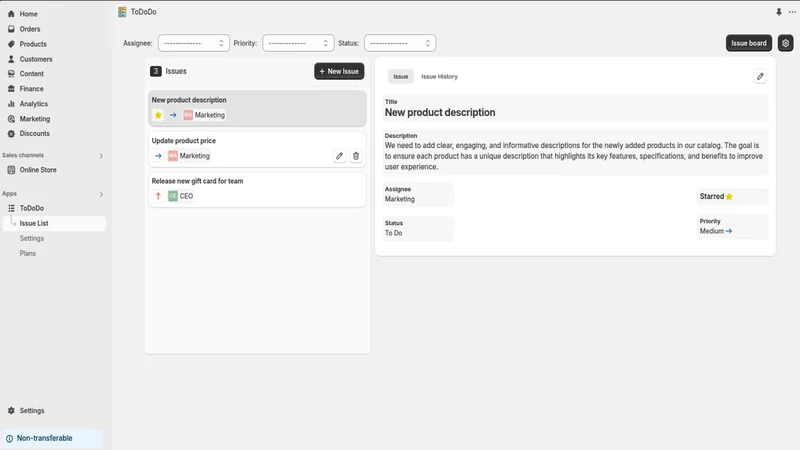Click the high priority arrow on gift card issue
Screen dimensions: 800x450
pos(158,196)
